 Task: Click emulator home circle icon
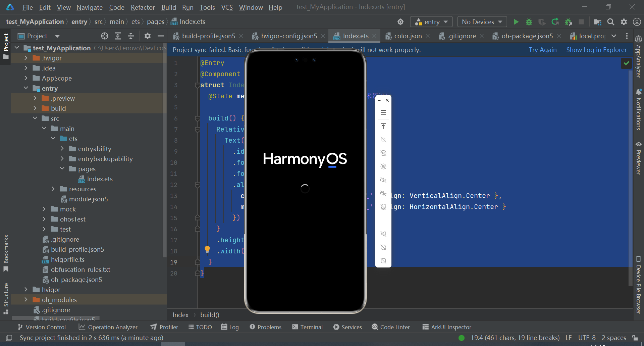pos(383,247)
